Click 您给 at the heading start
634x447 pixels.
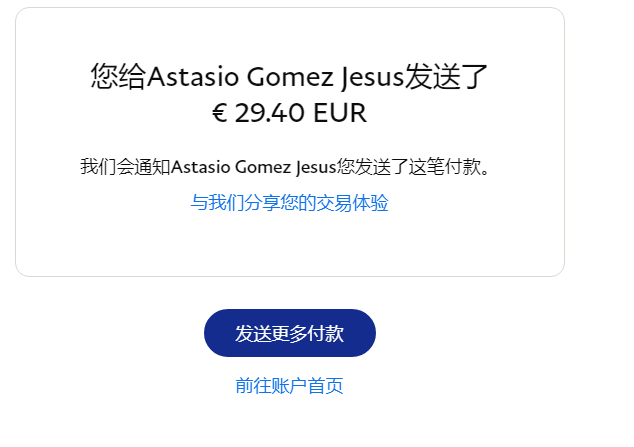118,77
